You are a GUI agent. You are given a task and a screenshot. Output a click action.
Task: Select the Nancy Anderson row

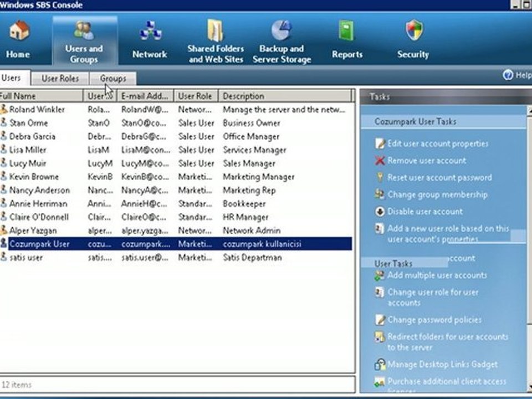click(x=176, y=190)
